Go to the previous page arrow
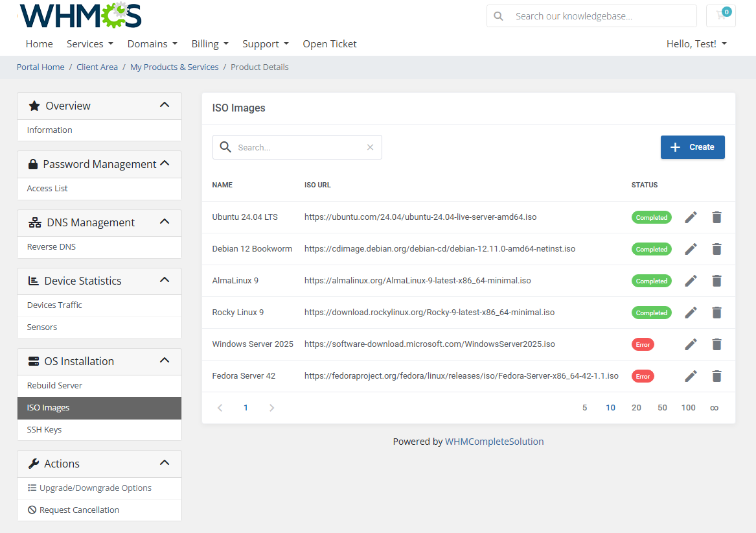The image size is (756, 533). pyautogui.click(x=220, y=408)
